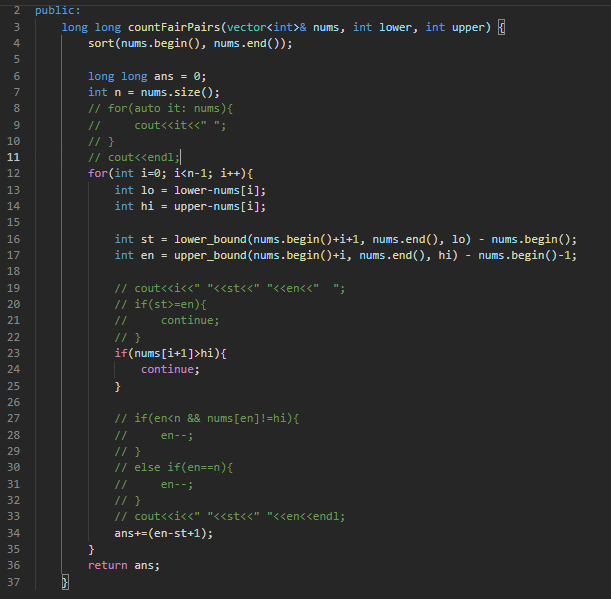Image resolution: width=611 pixels, height=599 pixels.
Task: Click the '// cout<<endl;' comment
Action: (134, 157)
